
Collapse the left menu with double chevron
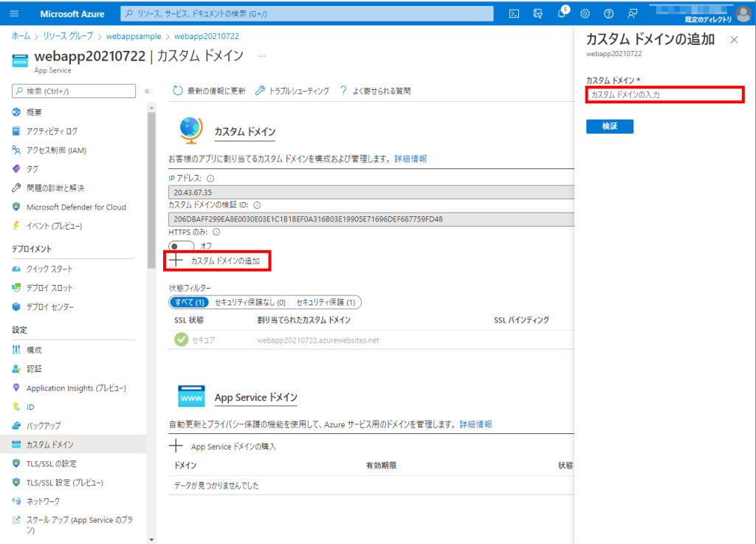[147, 91]
